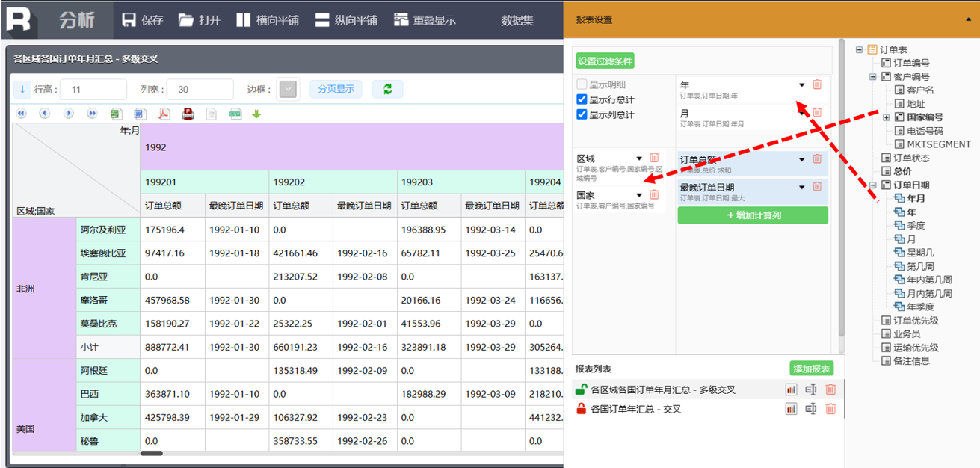980x468 pixels.
Task: Collapse the 订单日期 tree node
Action: click(874, 185)
